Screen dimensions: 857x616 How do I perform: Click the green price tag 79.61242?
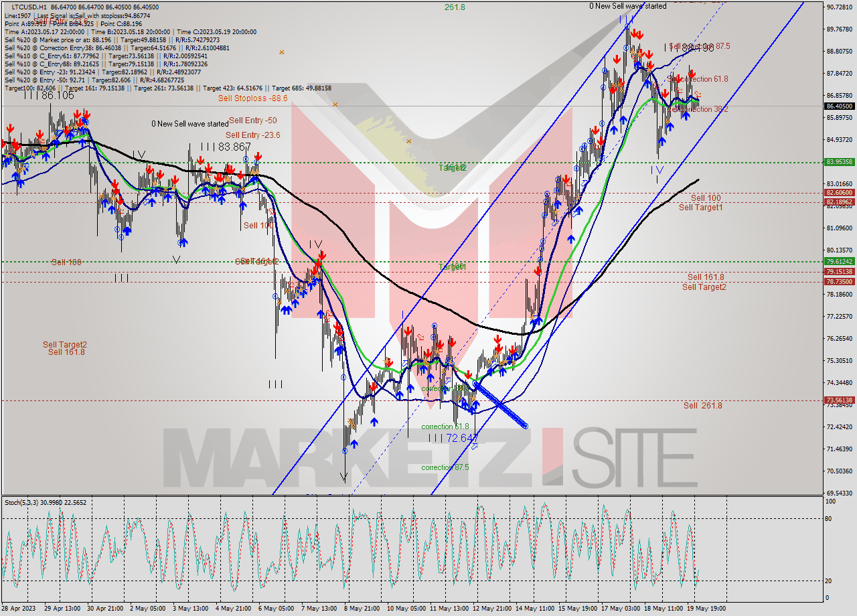(840, 262)
